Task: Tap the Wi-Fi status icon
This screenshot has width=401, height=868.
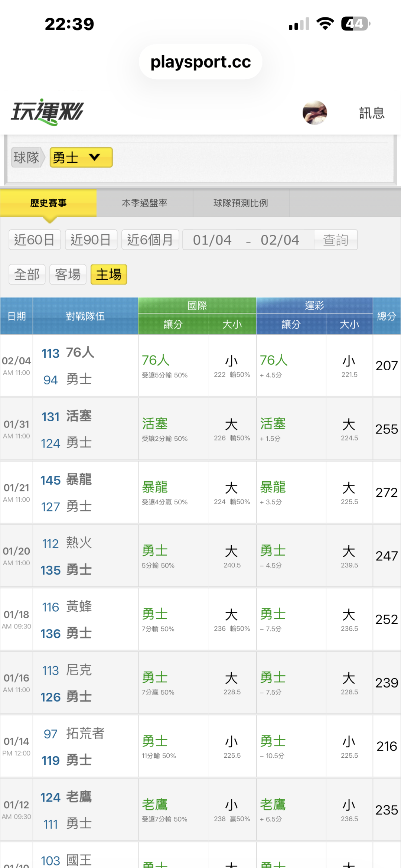Action: point(325,24)
